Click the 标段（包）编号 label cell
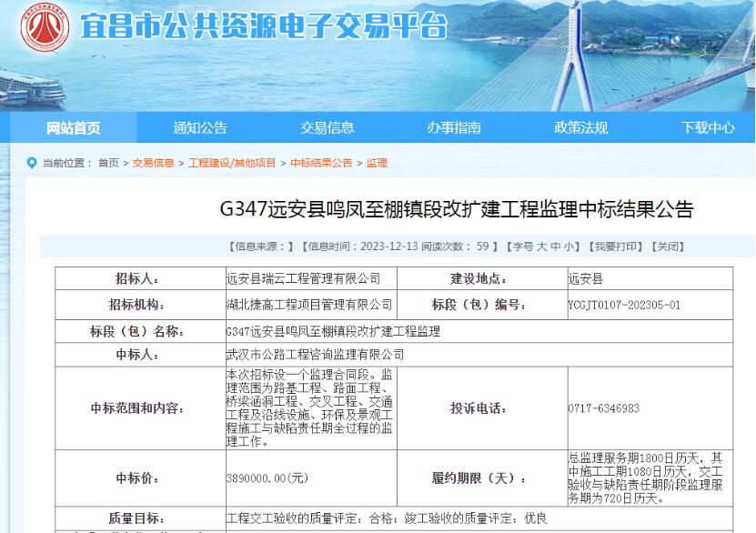 [x=482, y=305]
